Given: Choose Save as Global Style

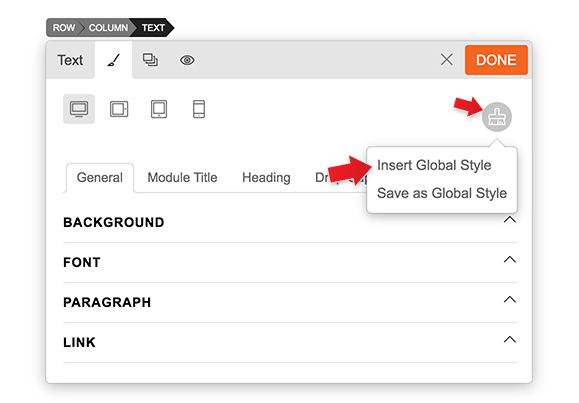Looking at the screenshot, I should coord(442,193).
